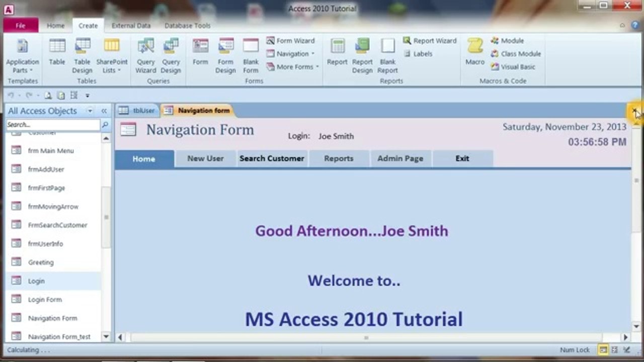
Task: Open Application Parts templates
Action: tap(22, 55)
